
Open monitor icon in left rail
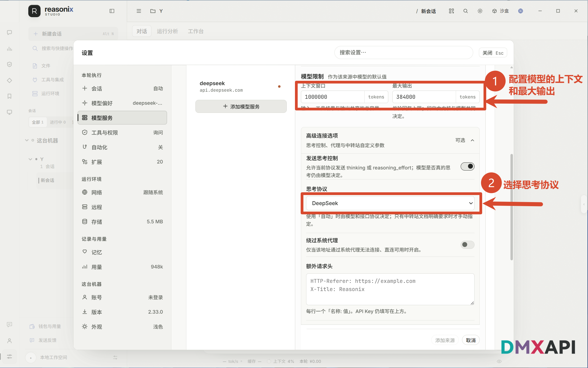(x=10, y=112)
